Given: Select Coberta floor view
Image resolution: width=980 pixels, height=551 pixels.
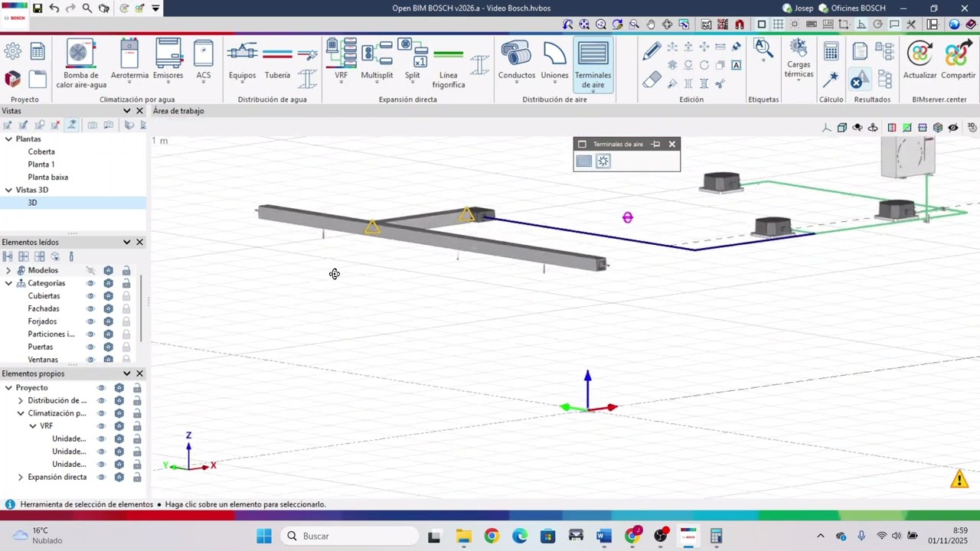Looking at the screenshot, I should point(41,152).
